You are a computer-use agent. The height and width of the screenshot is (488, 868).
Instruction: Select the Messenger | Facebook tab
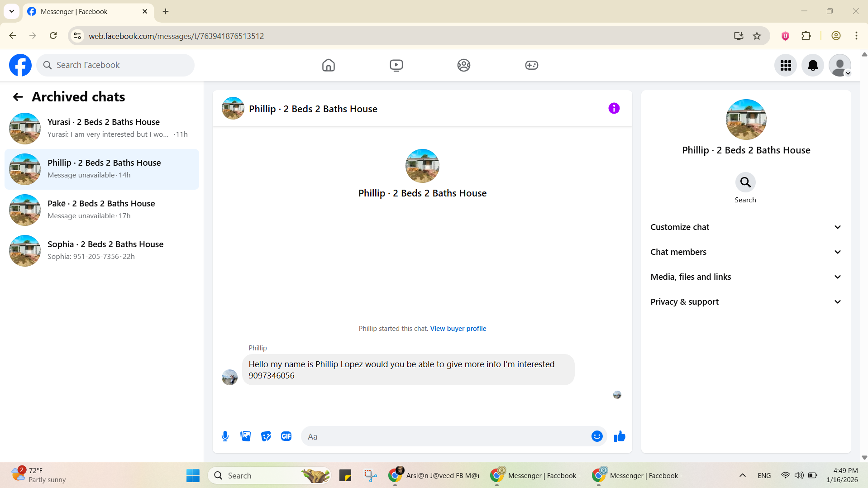[88, 12]
